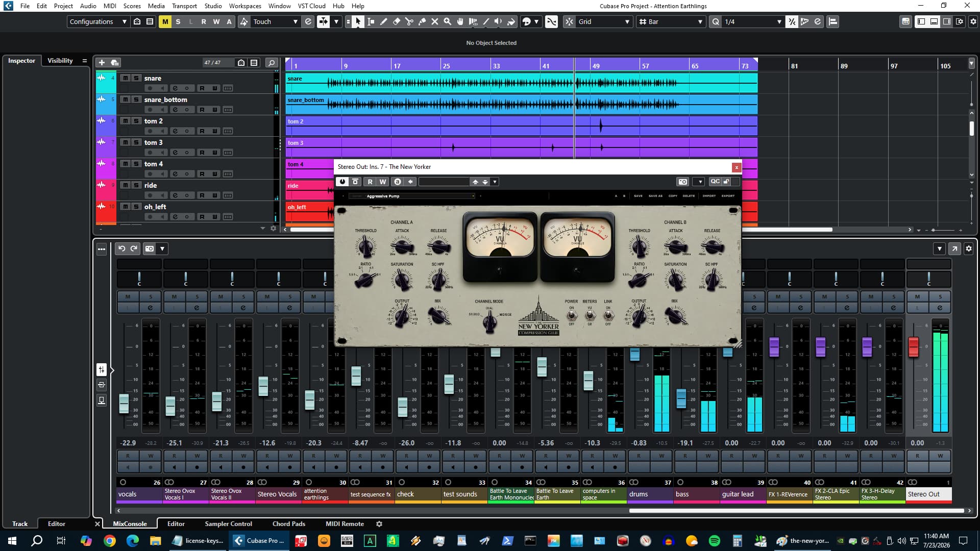Screen dimensions: 980x551
Task: Click the MixConsole camera icon
Action: 150,248
